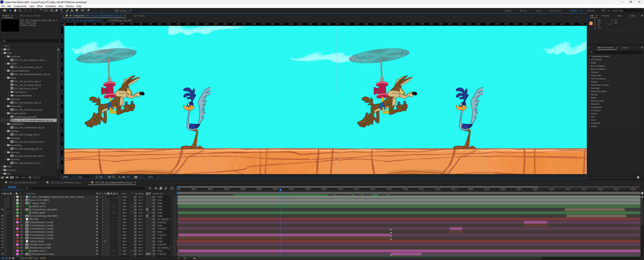Select the Pen tool
This screenshot has width=644, height=260.
click(x=56, y=10)
